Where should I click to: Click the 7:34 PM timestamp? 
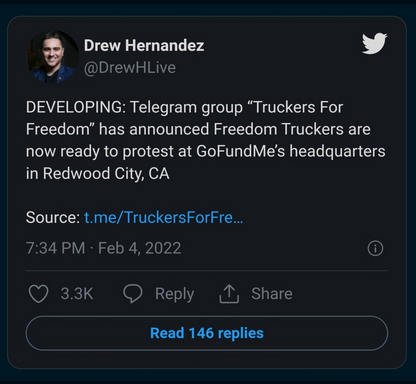click(55, 248)
